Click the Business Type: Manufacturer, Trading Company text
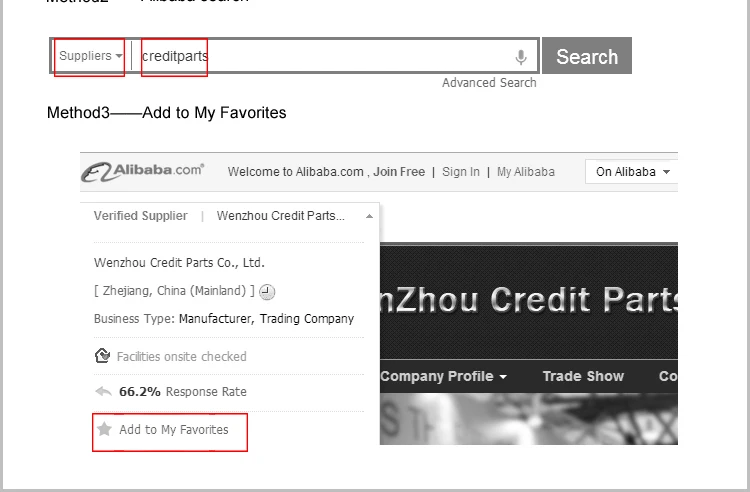 point(224,319)
